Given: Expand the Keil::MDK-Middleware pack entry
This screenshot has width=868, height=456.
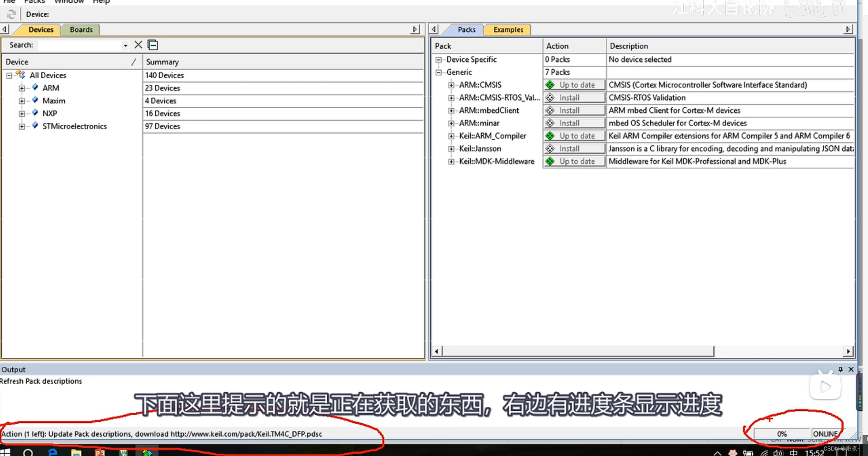Looking at the screenshot, I should [451, 161].
